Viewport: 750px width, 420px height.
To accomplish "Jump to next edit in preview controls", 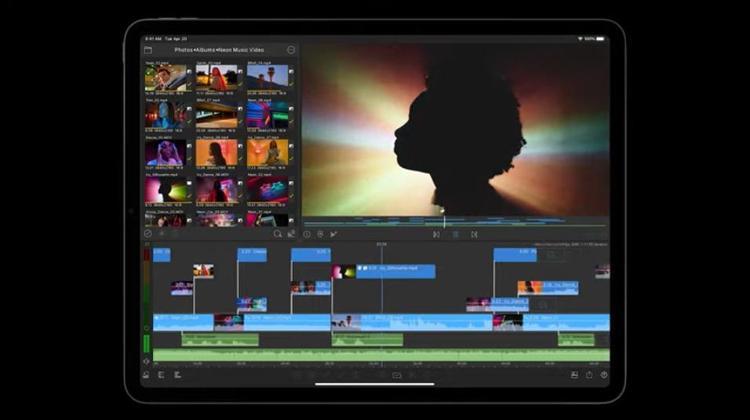I will pos(474,234).
